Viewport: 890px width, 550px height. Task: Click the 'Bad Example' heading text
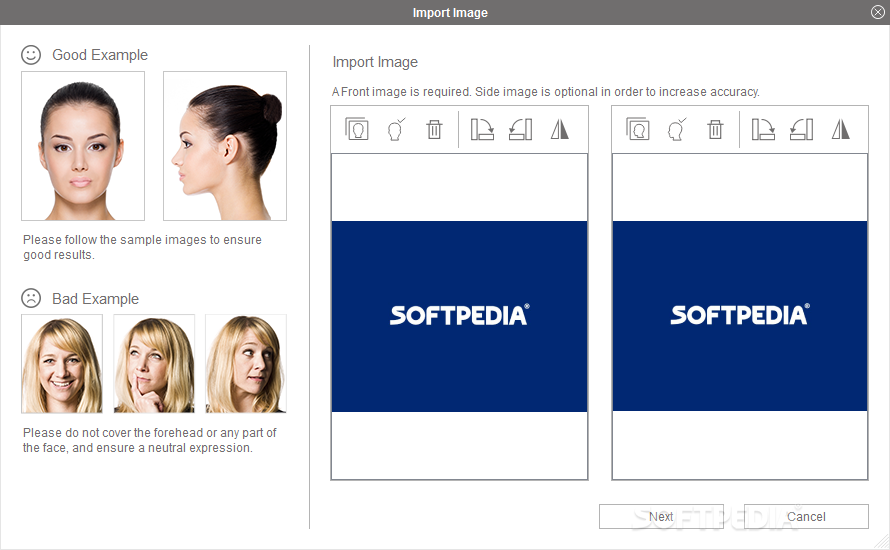[x=95, y=299]
